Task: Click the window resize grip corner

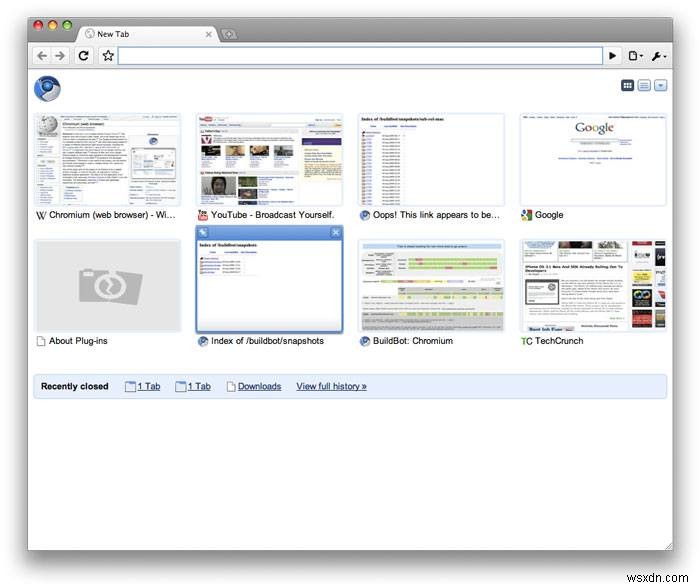Action: click(668, 546)
